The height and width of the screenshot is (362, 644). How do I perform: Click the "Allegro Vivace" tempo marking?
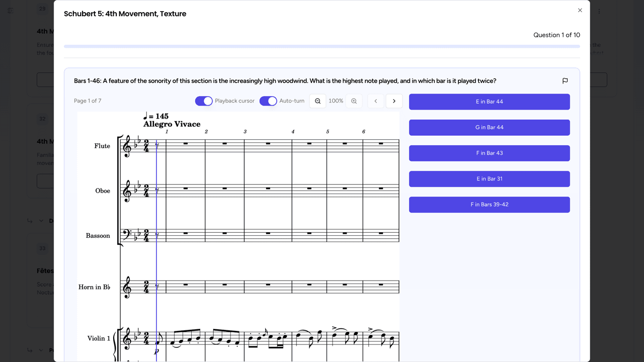(172, 124)
